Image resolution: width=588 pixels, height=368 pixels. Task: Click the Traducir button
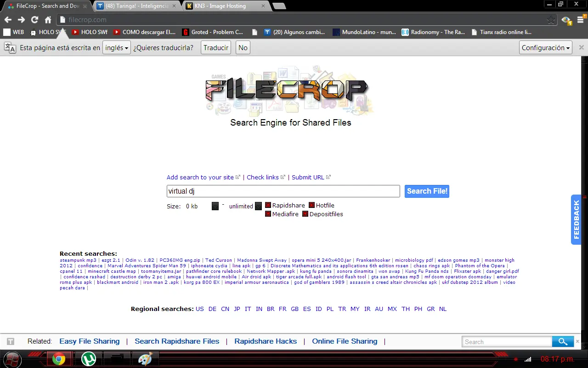click(216, 47)
